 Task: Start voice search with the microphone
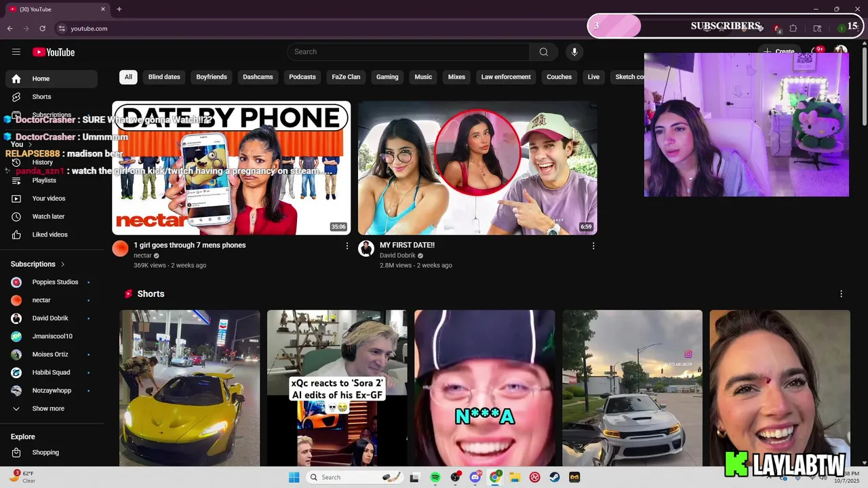click(x=574, y=52)
